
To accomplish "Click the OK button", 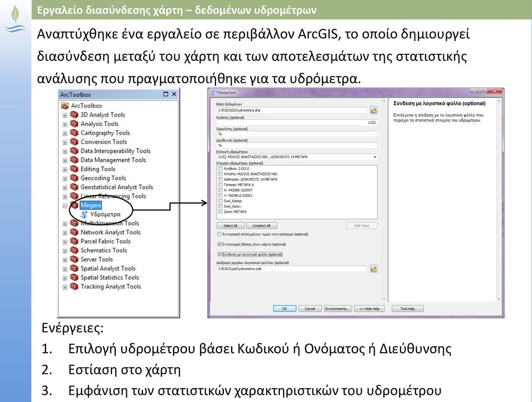I will pyautogui.click(x=285, y=309).
